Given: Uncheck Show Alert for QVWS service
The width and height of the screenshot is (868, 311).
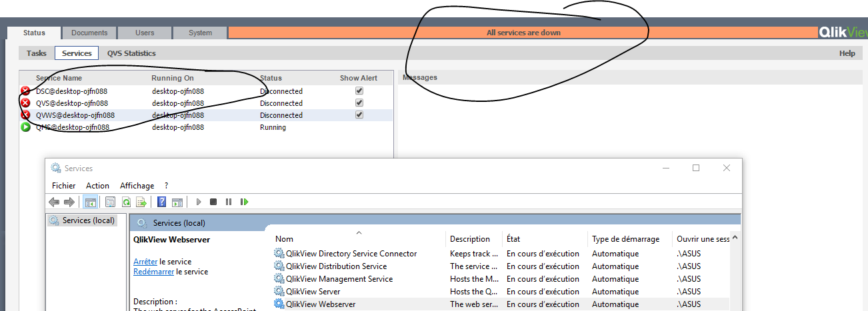Looking at the screenshot, I should 359,115.
